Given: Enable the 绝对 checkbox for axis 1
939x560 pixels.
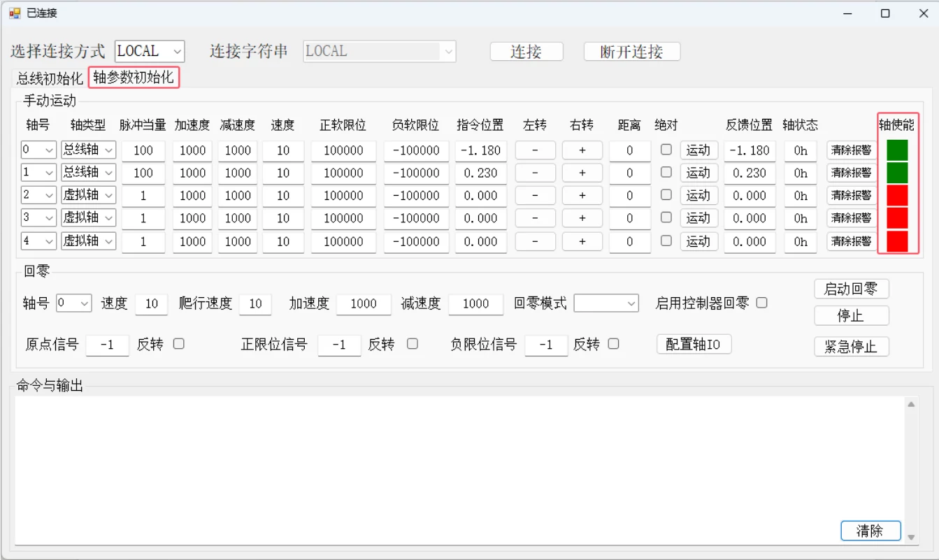Looking at the screenshot, I should 666,173.
